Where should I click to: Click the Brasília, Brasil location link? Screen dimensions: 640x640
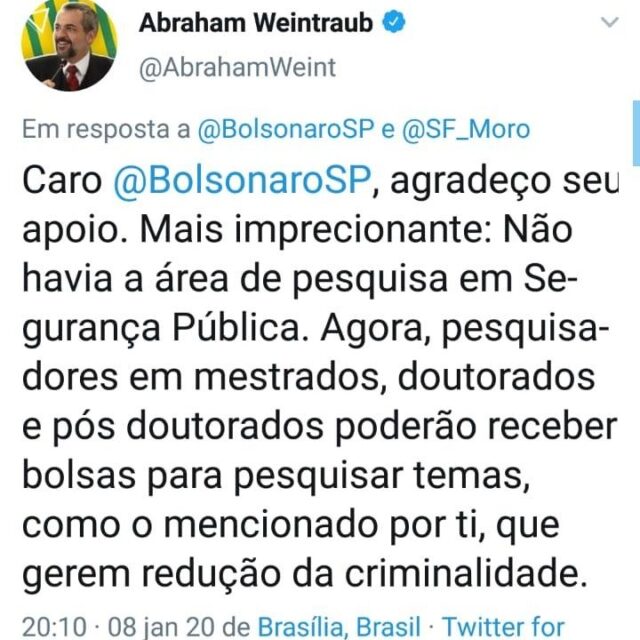click(x=339, y=627)
